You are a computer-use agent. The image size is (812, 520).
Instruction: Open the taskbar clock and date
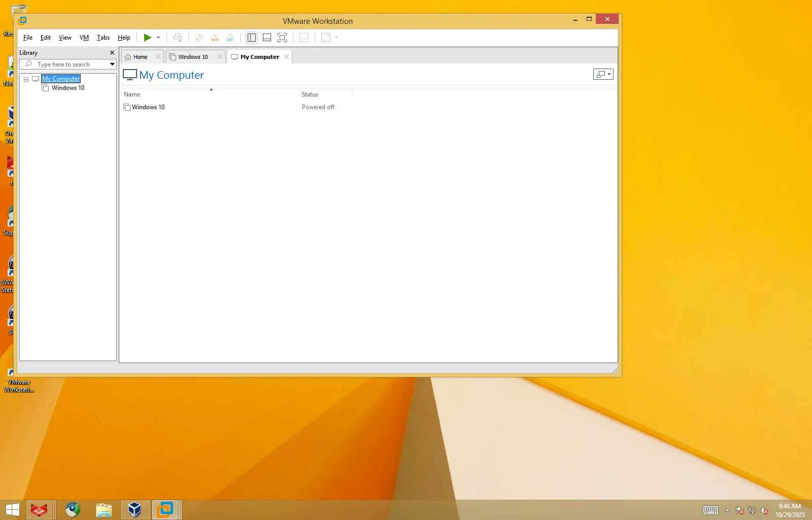coord(790,510)
